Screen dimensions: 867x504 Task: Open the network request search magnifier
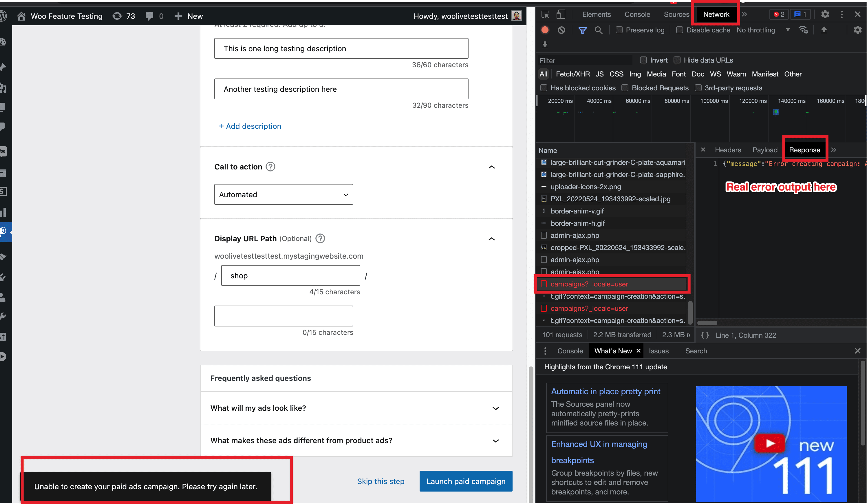(599, 30)
